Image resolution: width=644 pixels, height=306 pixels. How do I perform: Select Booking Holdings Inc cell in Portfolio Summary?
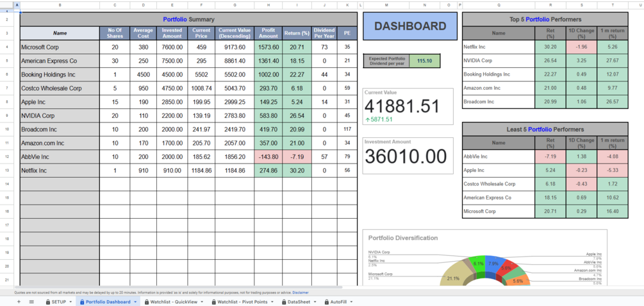pyautogui.click(x=60, y=75)
